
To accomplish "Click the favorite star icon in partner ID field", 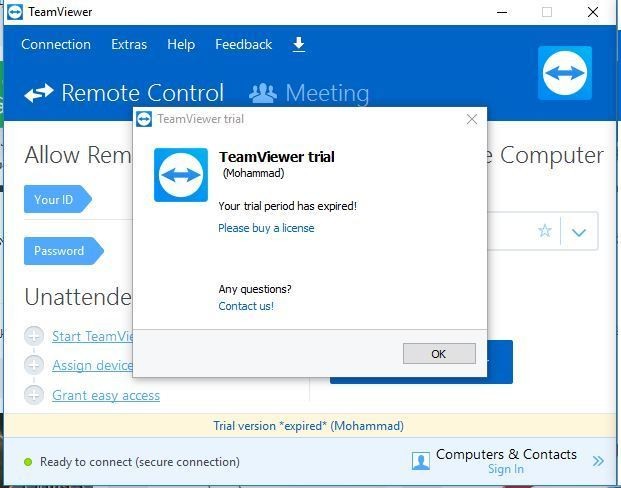I will (545, 231).
